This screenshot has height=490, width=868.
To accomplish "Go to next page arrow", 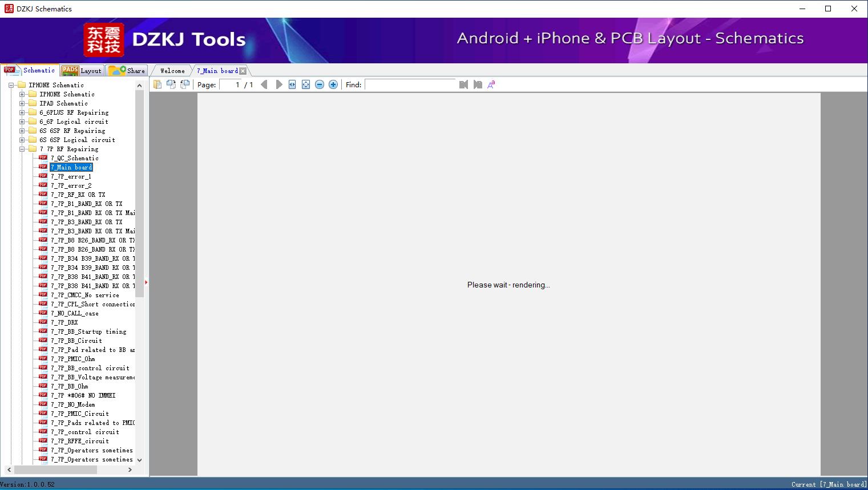I will (279, 84).
